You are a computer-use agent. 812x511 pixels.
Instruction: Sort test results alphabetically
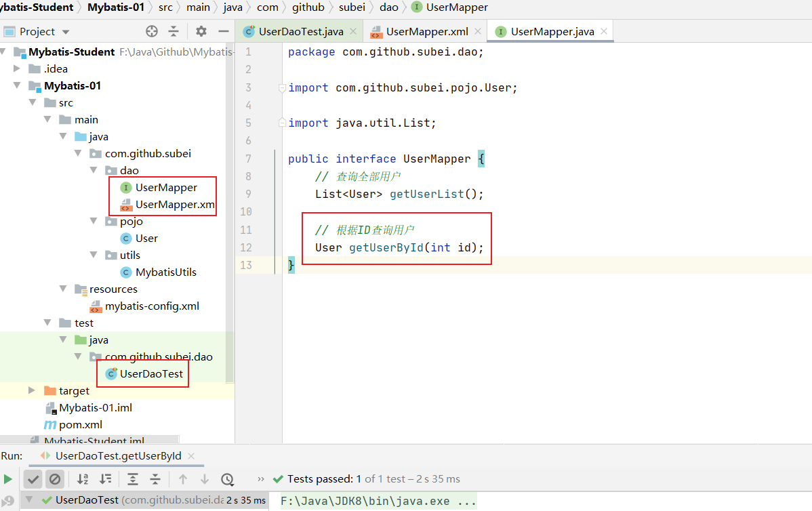(83, 479)
